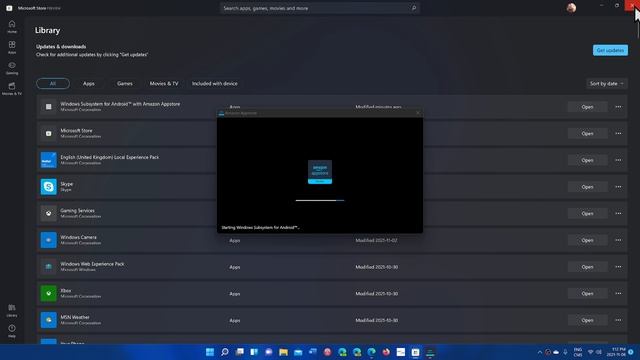Viewport: 640px width, 360px height.
Task: Click the Amazon Appstore taskbar icon
Action: [x=430, y=352]
